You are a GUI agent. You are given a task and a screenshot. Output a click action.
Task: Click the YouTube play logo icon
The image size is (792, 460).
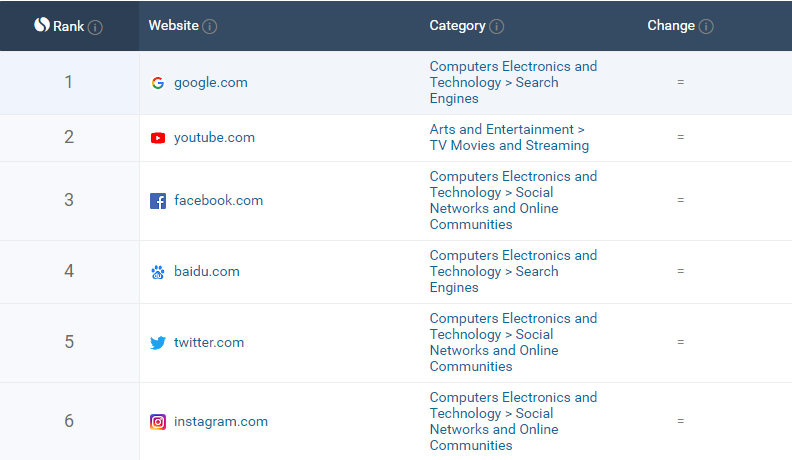point(157,138)
